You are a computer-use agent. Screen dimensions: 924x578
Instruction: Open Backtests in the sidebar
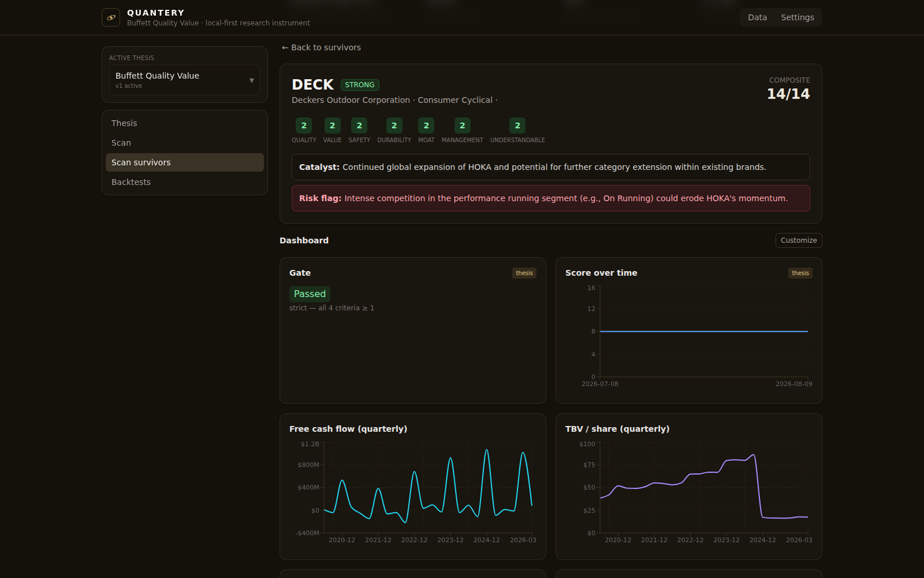pyautogui.click(x=185, y=182)
